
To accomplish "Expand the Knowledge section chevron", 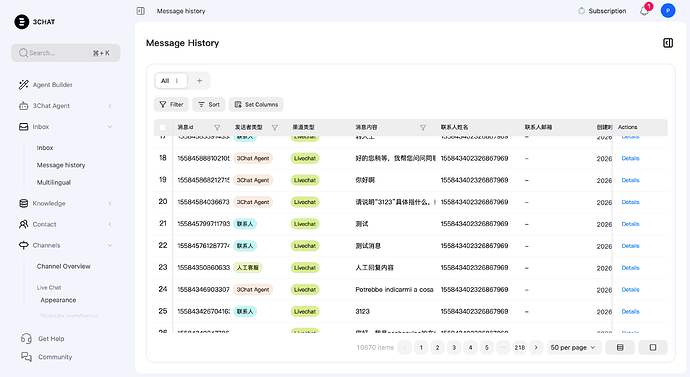I will pos(110,203).
